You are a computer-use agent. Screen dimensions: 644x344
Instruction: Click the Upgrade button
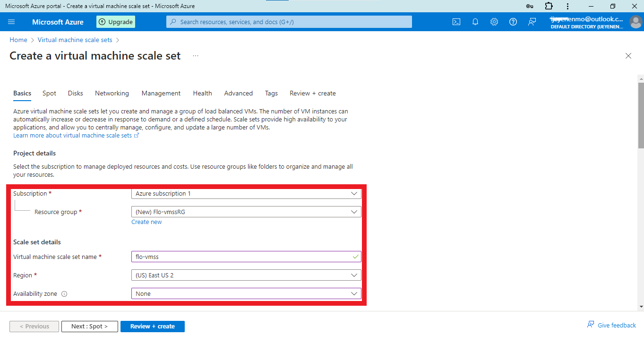click(x=116, y=22)
